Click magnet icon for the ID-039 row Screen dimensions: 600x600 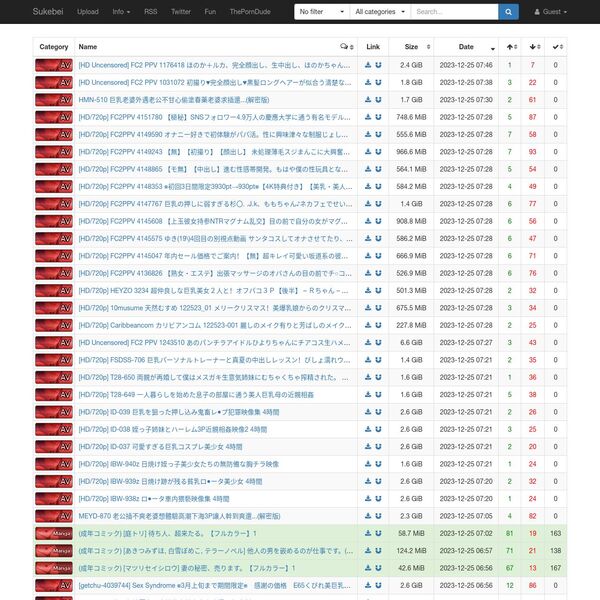coord(378,412)
